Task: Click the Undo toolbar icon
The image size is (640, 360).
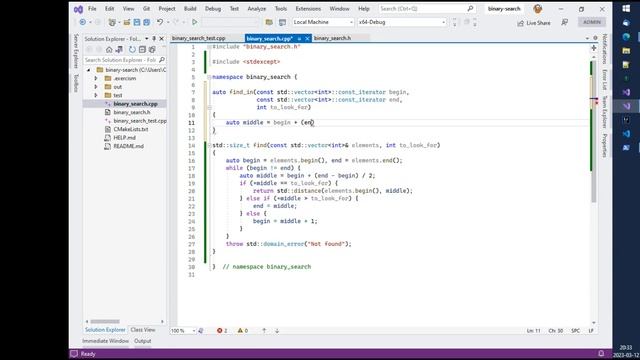Action: click(160, 22)
